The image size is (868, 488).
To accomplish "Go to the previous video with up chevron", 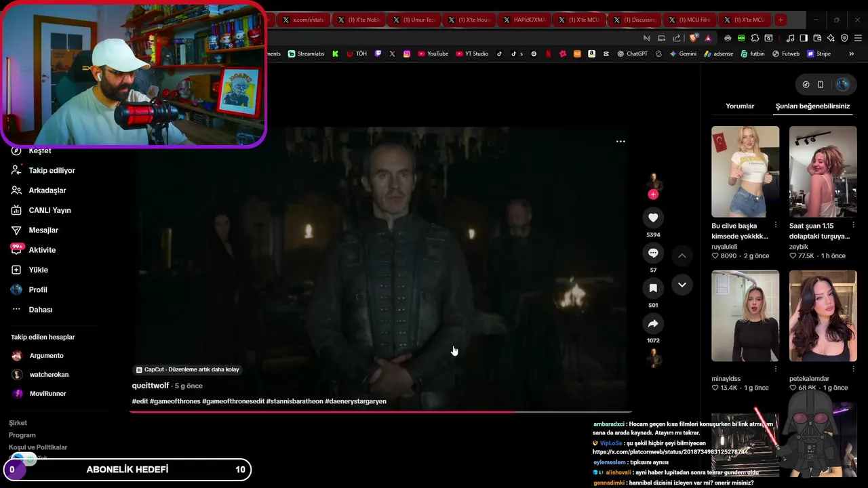I will click(682, 256).
